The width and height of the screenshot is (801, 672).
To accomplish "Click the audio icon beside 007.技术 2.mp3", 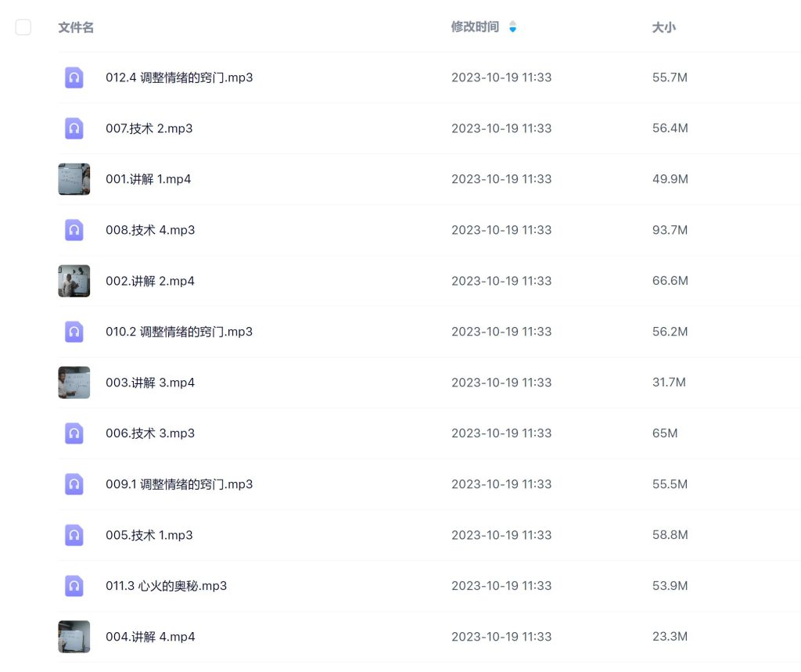I will coord(74,128).
